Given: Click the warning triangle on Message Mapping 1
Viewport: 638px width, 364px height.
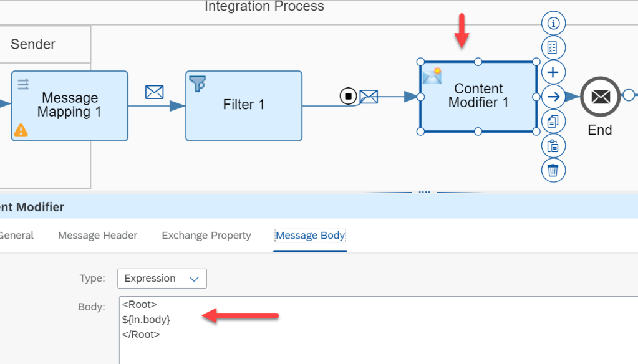Looking at the screenshot, I should [x=21, y=130].
